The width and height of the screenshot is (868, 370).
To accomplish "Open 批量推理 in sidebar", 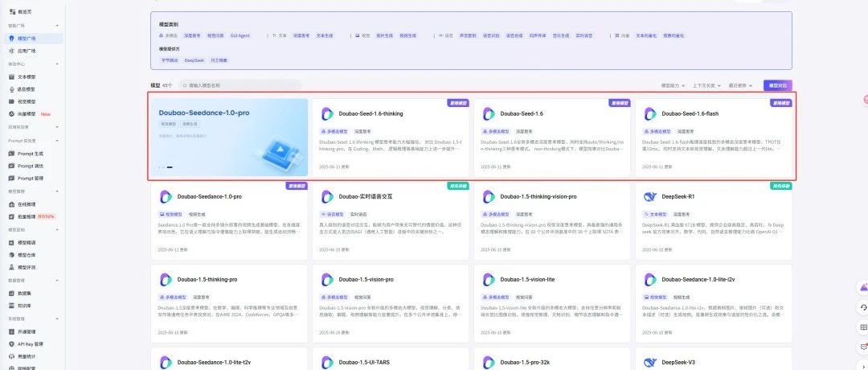I will pos(26,216).
